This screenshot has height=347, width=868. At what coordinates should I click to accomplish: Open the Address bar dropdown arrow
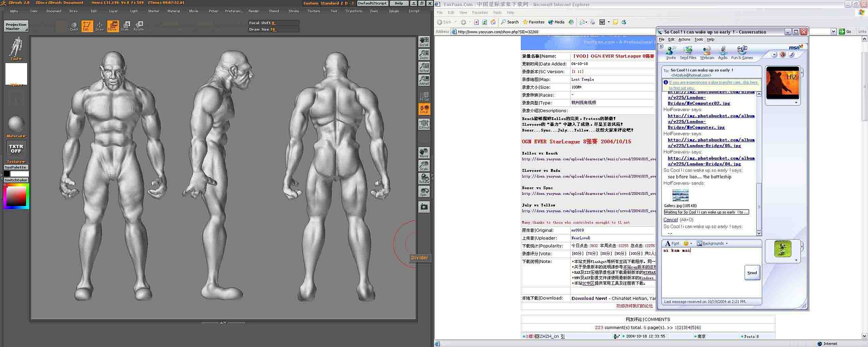tap(833, 32)
